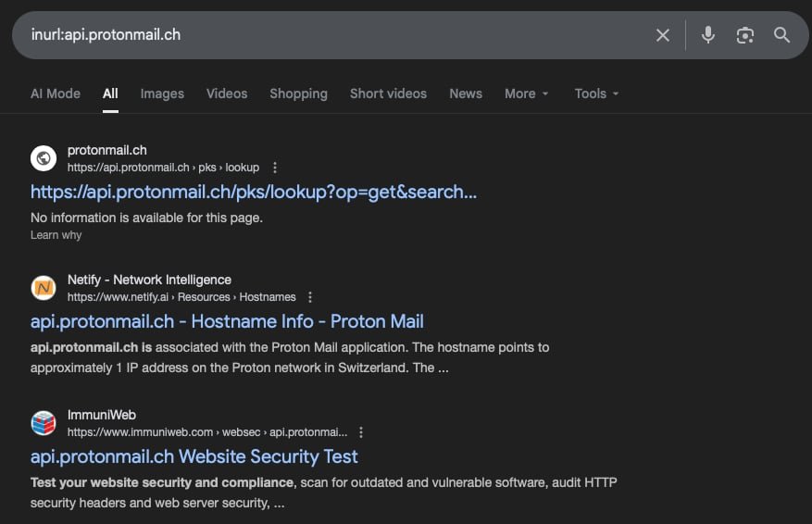
Task: Expand the Tools dropdown
Action: [596, 94]
